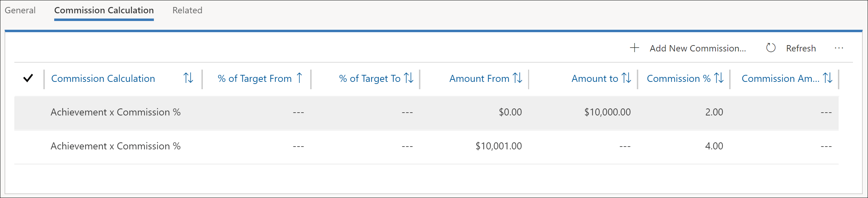The image size is (868, 198).
Task: Open the more commands ellipsis menu
Action: 839,48
